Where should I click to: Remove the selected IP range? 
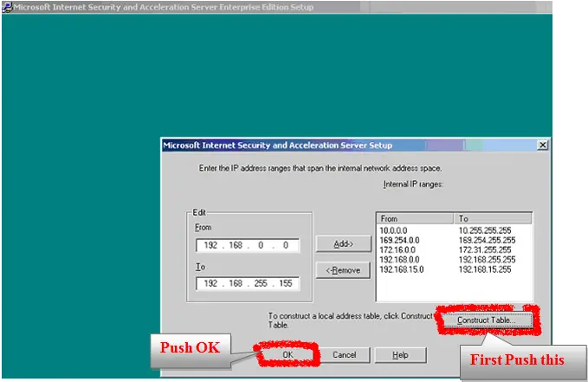pos(344,270)
